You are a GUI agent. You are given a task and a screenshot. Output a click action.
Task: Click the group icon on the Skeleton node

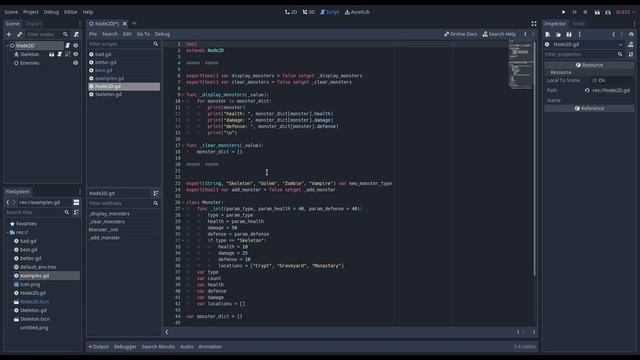pyautogui.click(x=67, y=54)
